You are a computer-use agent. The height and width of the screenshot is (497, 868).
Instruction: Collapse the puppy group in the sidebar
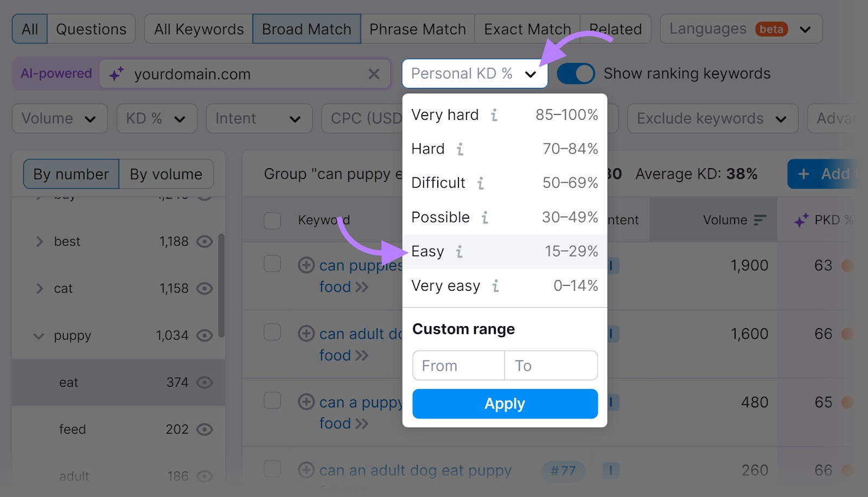38,335
